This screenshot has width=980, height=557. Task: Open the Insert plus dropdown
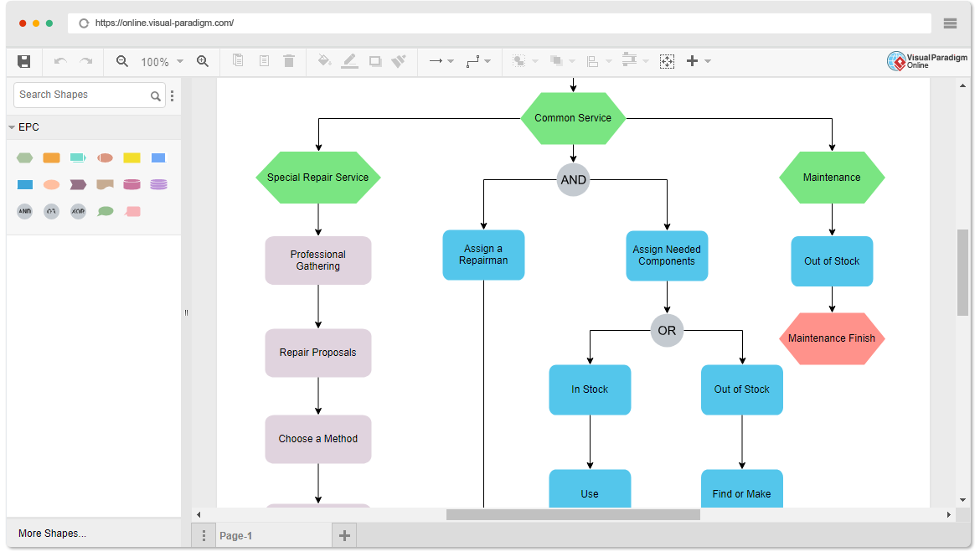tap(698, 61)
